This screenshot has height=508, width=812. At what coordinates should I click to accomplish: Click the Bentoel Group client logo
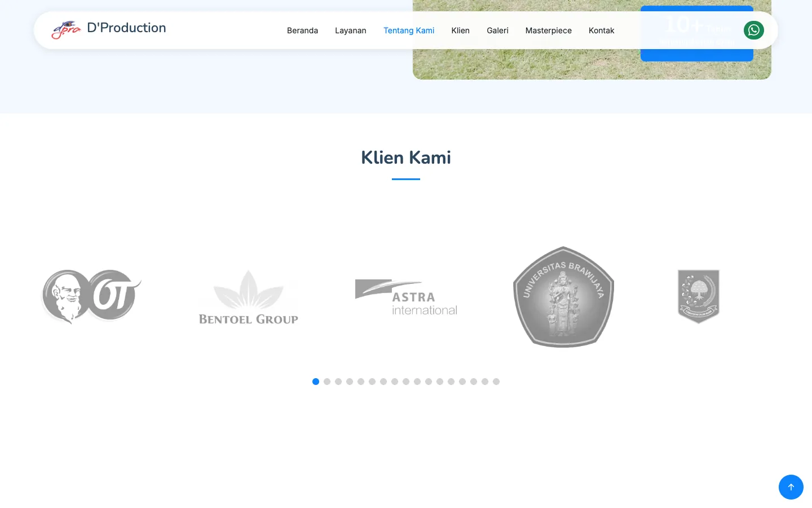(x=249, y=297)
